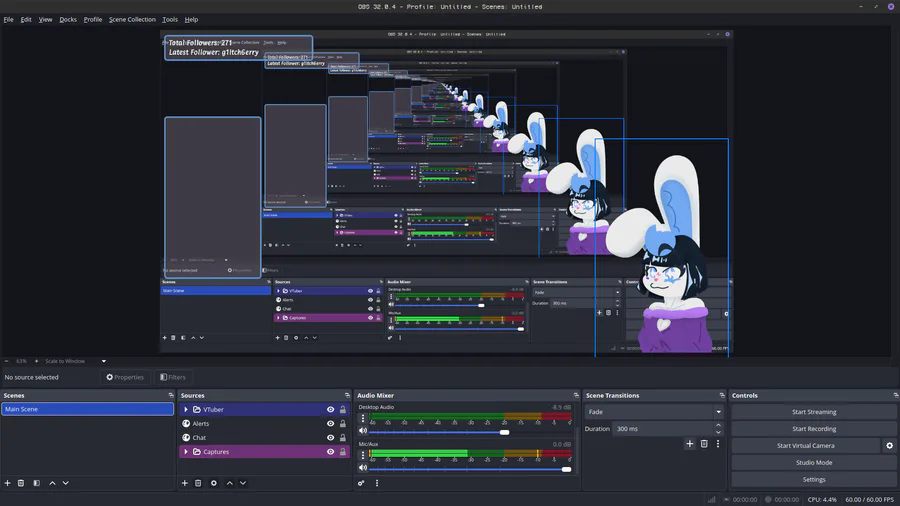Open the Profile menu
Viewport: 900px width, 506px height.
[x=92, y=20]
